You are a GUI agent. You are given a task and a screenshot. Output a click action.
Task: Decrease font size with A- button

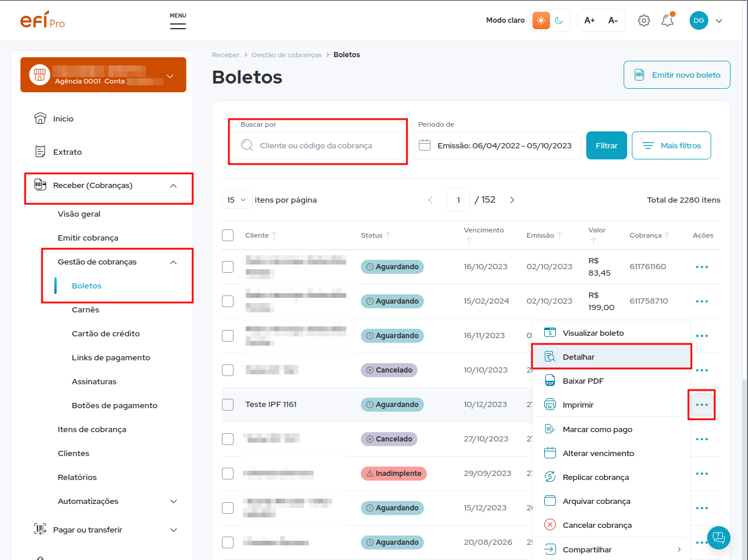tap(613, 20)
